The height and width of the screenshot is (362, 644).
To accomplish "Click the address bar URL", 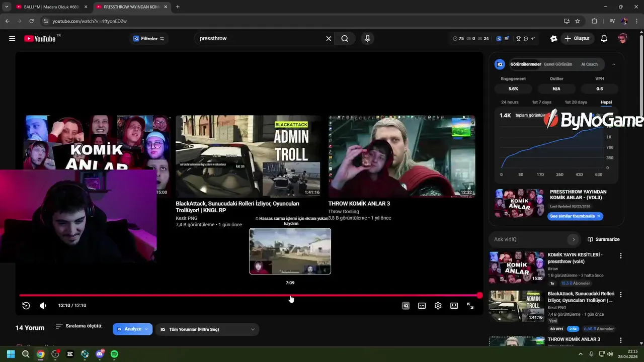I will [x=90, y=21].
